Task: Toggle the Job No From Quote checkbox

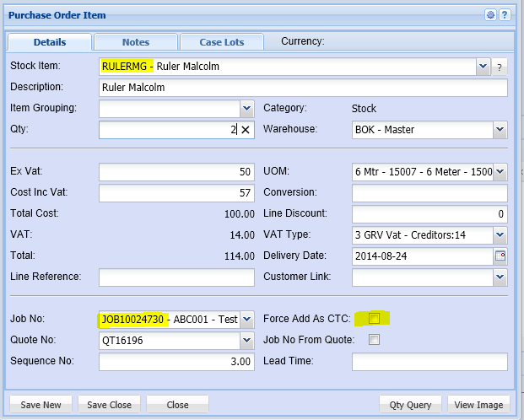Action: point(374,340)
